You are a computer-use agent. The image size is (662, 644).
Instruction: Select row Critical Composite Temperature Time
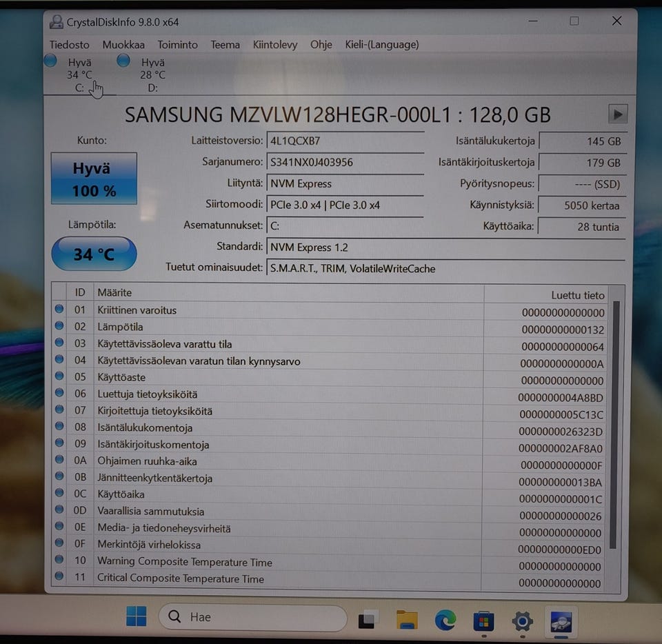coord(330,579)
